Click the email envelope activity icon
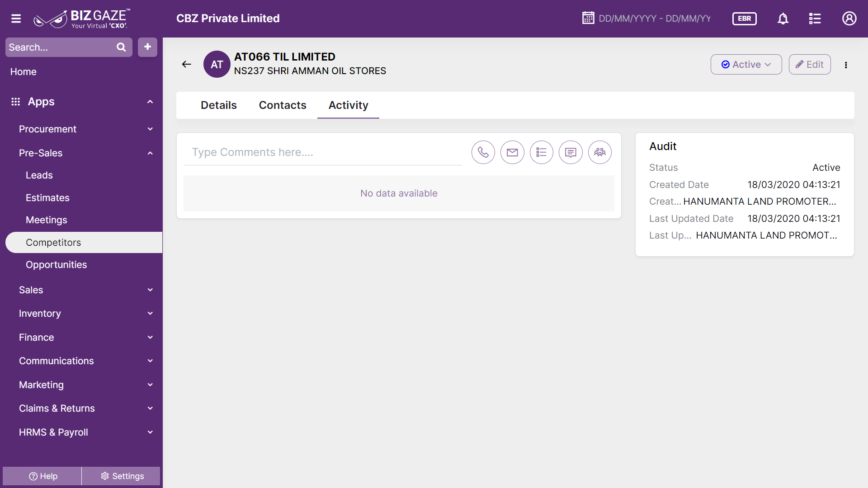This screenshot has height=488, width=868. coord(512,152)
